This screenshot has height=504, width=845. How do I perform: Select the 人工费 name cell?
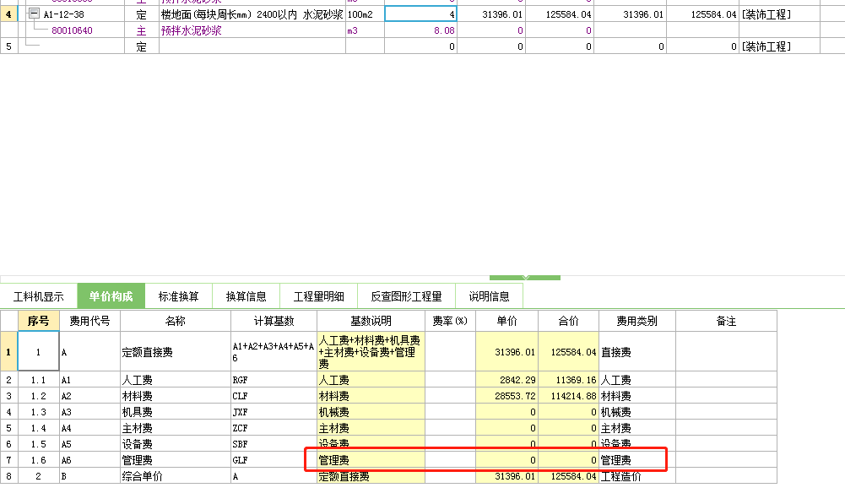pos(175,380)
